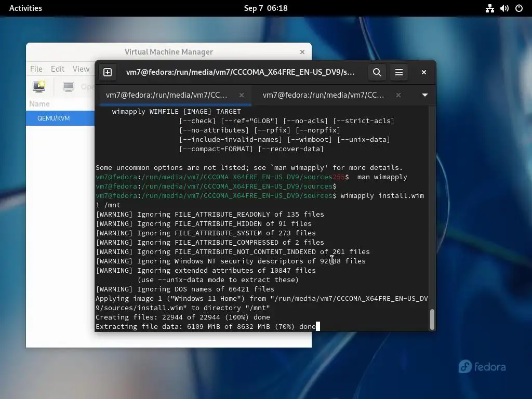532x399 pixels.
Task: Click the 'Creating files: 22944 of 22944' line
Action: click(x=183, y=317)
